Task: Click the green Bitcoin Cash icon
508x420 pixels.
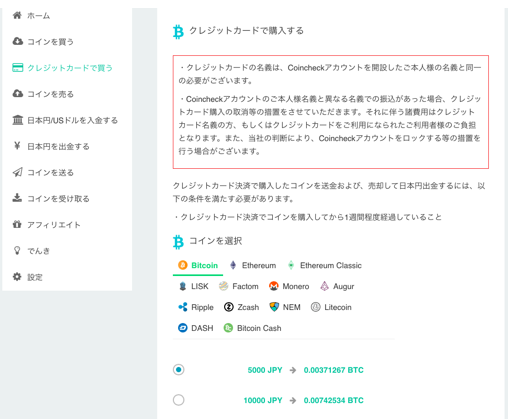Action: (228, 328)
